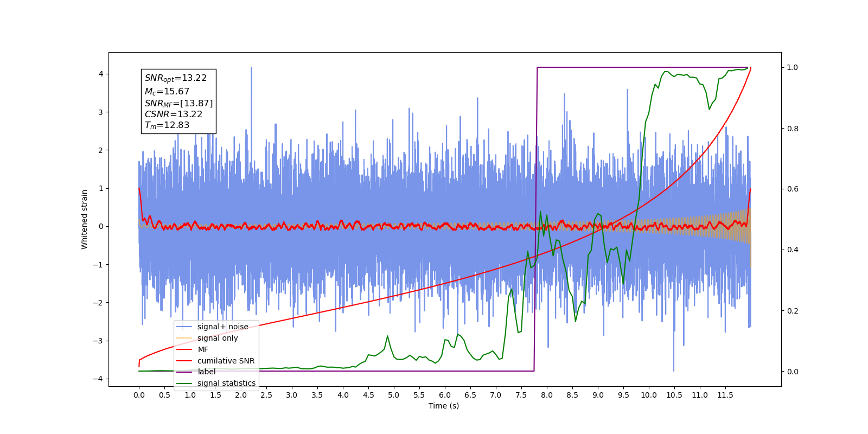Click the 10.5 tick on the time axis
This screenshot has width=868, height=434.
point(674,395)
